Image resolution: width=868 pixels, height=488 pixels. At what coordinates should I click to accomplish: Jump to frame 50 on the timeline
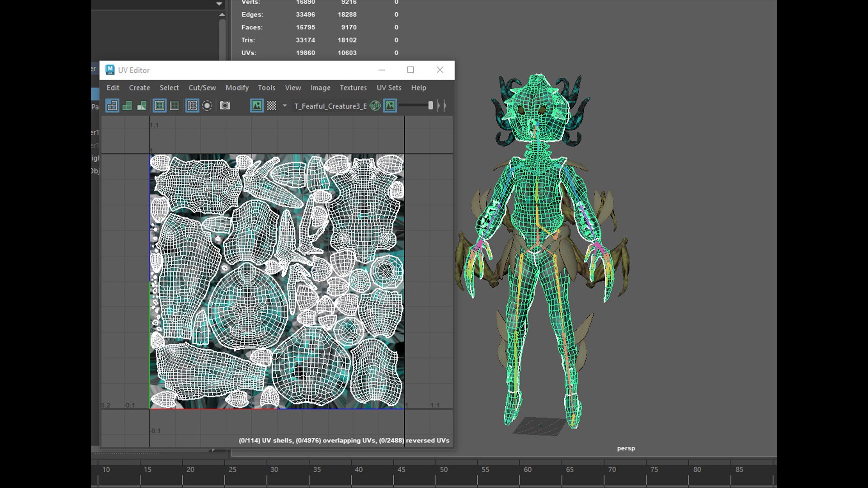(x=444, y=469)
